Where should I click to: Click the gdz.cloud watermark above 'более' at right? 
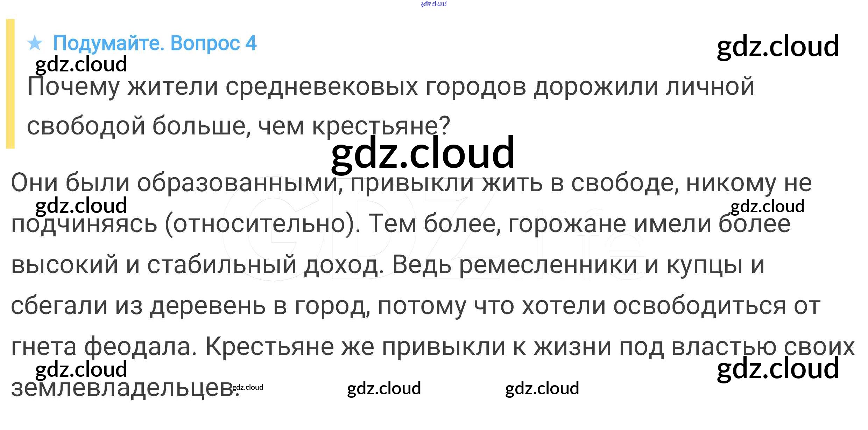click(767, 206)
